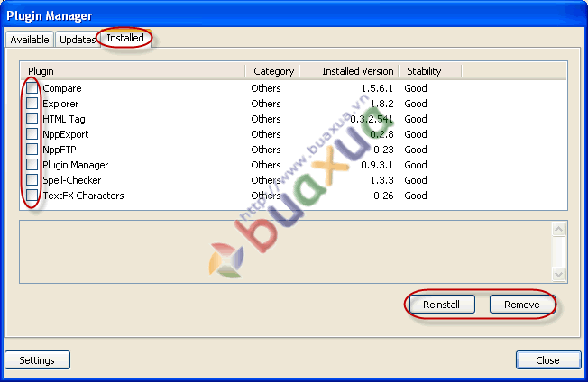The height and width of the screenshot is (382, 588).
Task: Click Others category in Compare row
Action: pyautogui.click(x=266, y=88)
